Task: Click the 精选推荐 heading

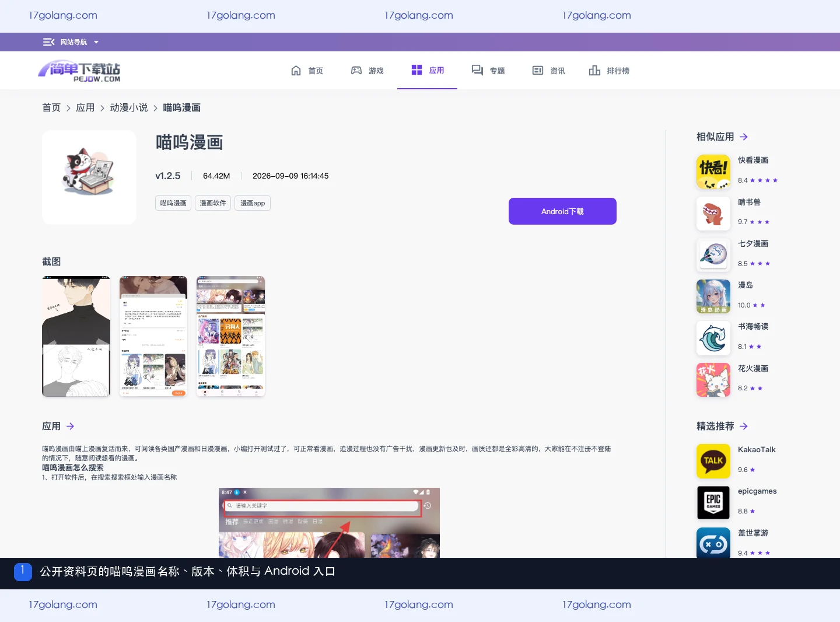Action: [715, 426]
